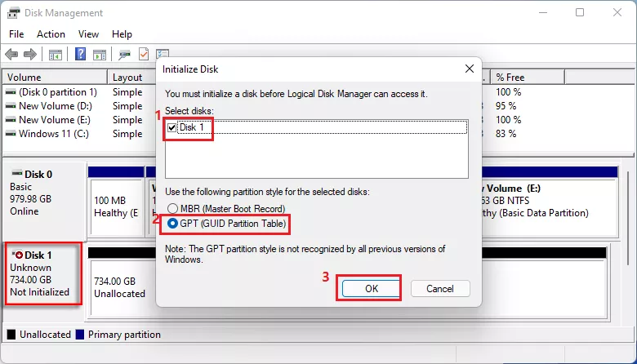Viewport: 637px width, 364px height.
Task: Select GPT (GUID Partition Table) radio button
Action: pyautogui.click(x=172, y=224)
